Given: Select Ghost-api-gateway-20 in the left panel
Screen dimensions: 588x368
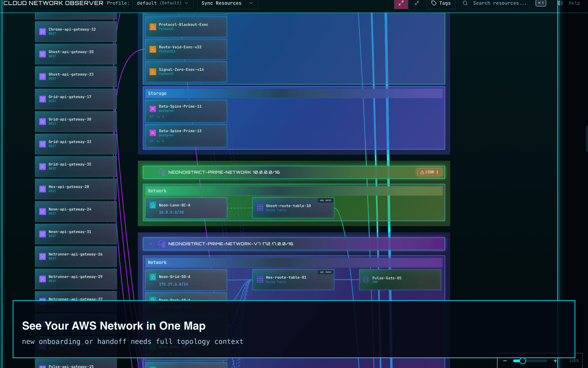Looking at the screenshot, I should point(75,54).
